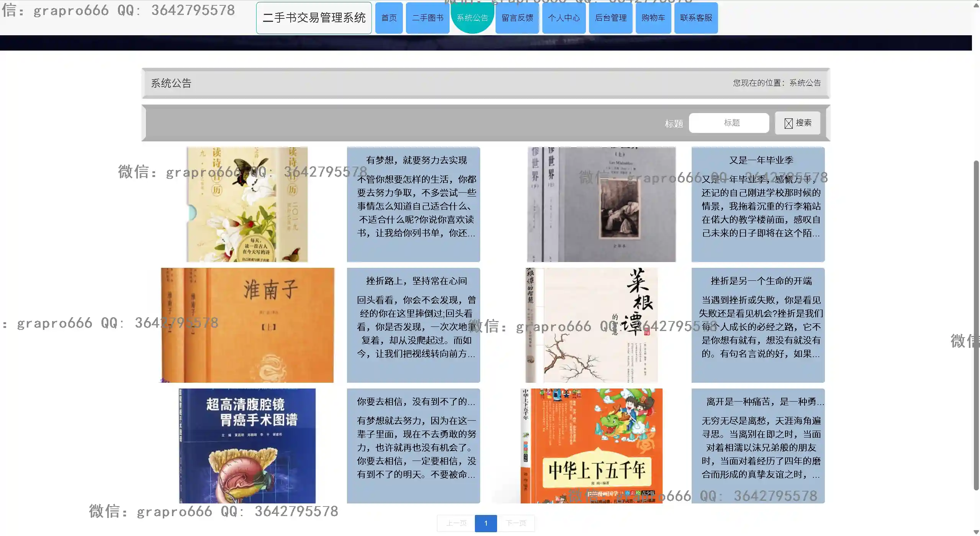980x536 pixels.
Task: Open announcement 有梦想，就要努力去实现
Action: 416,160
